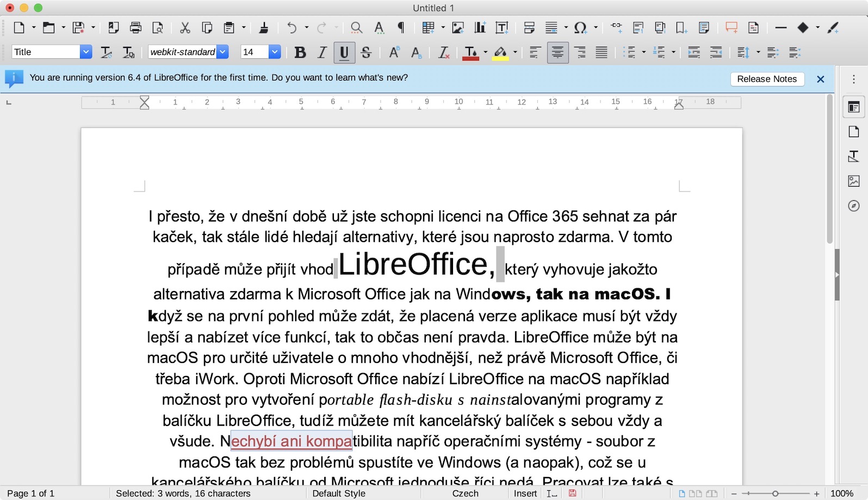Undo the last action

click(292, 28)
